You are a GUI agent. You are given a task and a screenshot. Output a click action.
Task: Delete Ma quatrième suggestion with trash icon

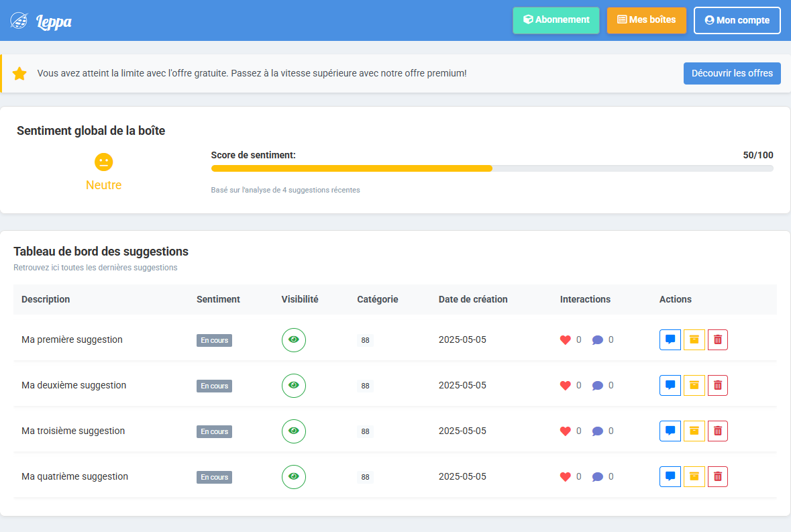717,477
